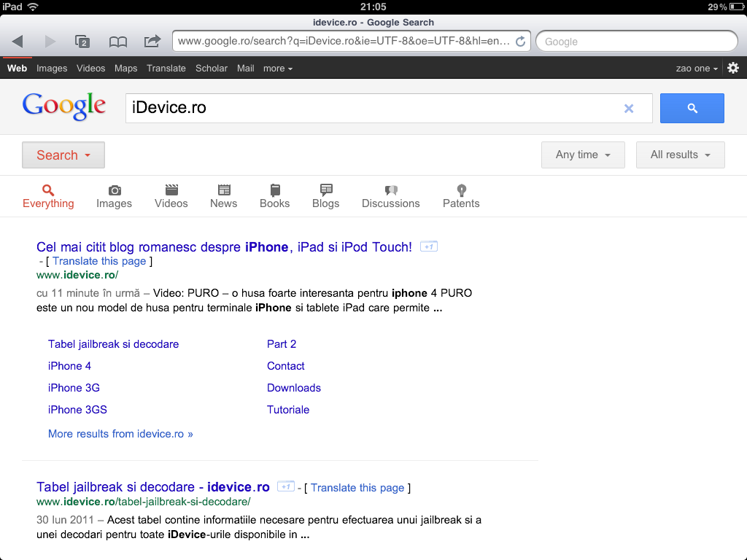Open the Cel mai citit blog romanesc result

coord(224,246)
